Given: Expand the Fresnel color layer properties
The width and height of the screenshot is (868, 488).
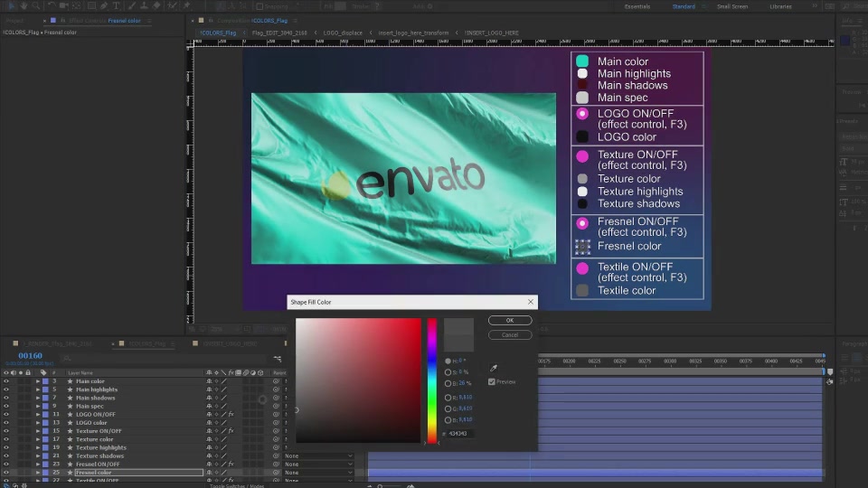Looking at the screenshot, I should [38, 473].
